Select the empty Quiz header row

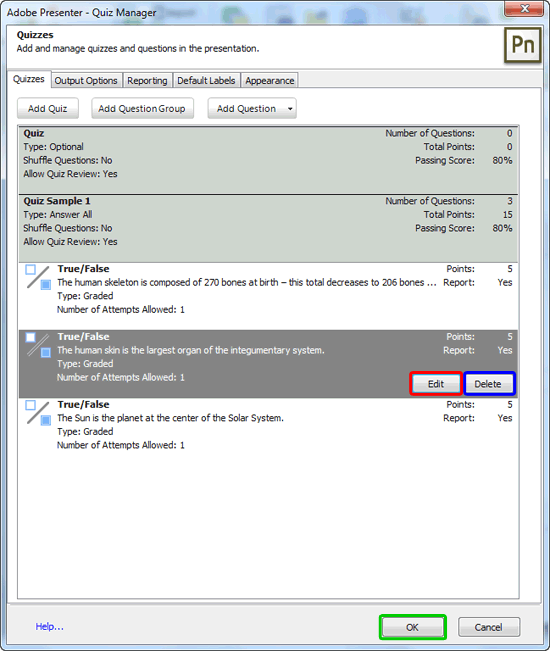pos(268,160)
